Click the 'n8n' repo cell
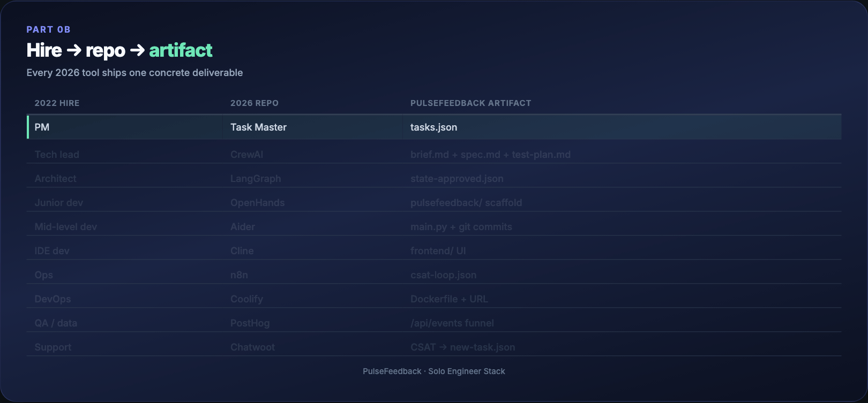Screen dimensions: 868x403 pos(239,275)
